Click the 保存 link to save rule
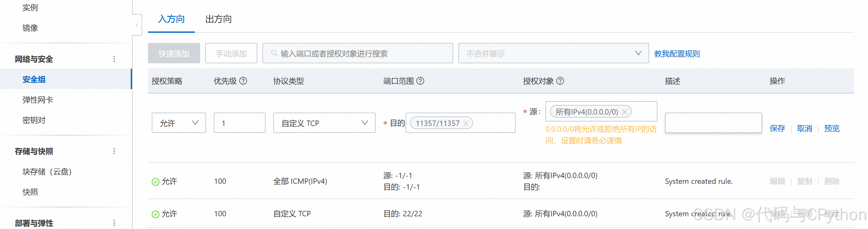Viewport: 868px width, 229px height. coord(777,128)
